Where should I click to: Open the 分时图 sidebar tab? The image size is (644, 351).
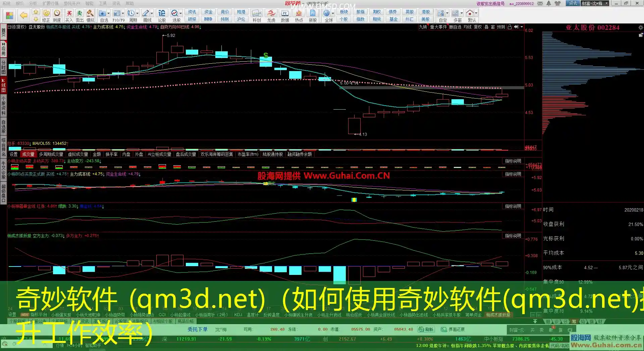(x=3, y=67)
